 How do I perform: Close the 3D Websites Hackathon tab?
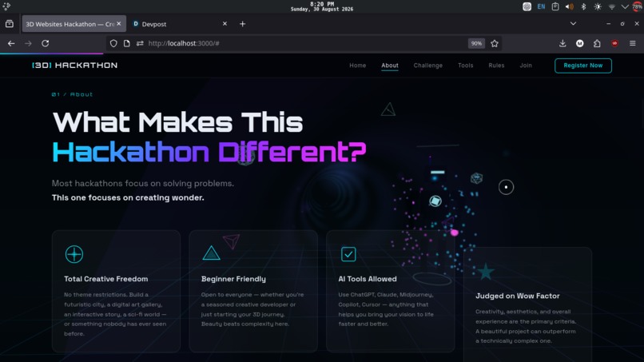point(119,24)
